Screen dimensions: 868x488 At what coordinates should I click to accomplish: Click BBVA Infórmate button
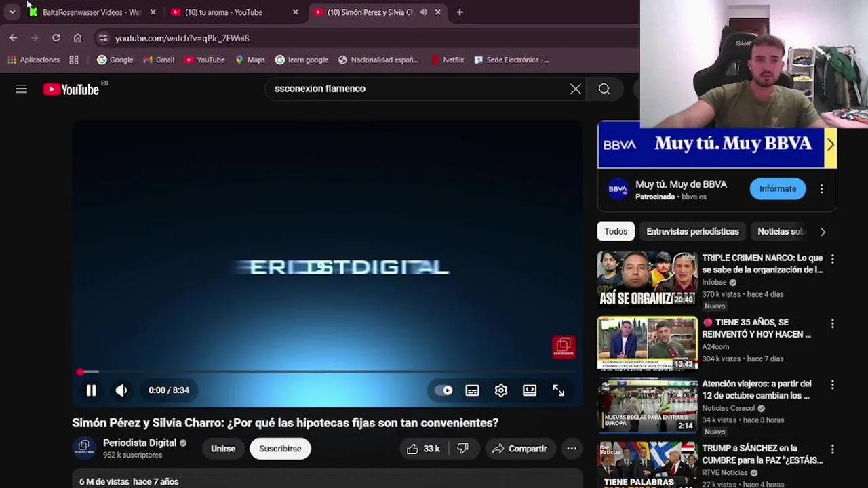pyautogui.click(x=778, y=189)
